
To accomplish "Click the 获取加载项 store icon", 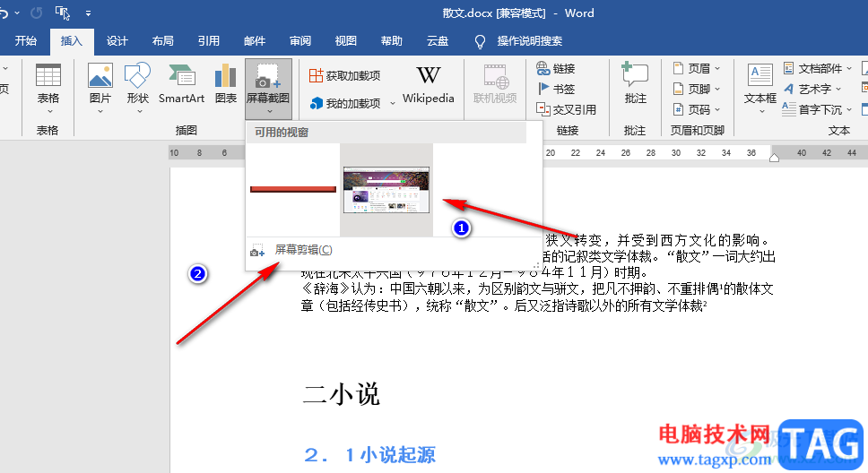I will (317, 75).
